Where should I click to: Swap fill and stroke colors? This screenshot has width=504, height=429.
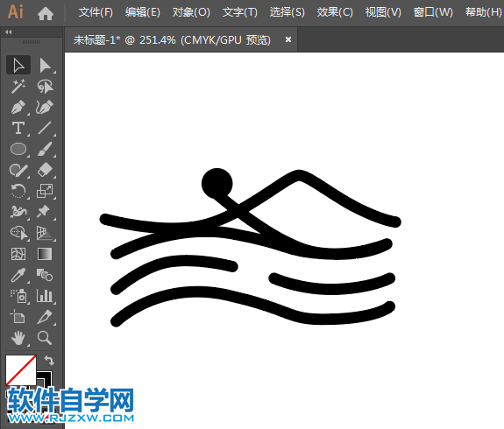pyautogui.click(x=49, y=361)
